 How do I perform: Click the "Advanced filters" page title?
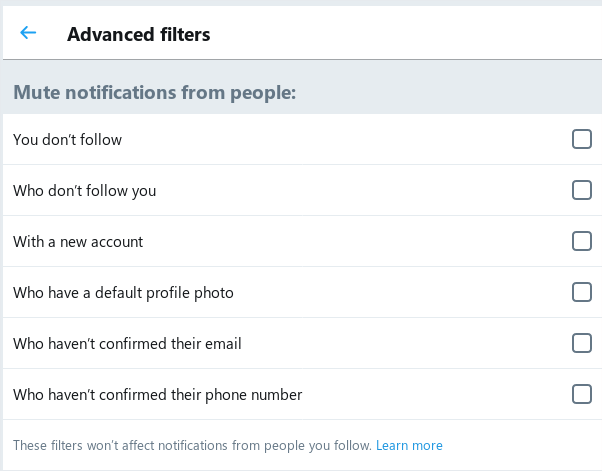click(x=138, y=34)
